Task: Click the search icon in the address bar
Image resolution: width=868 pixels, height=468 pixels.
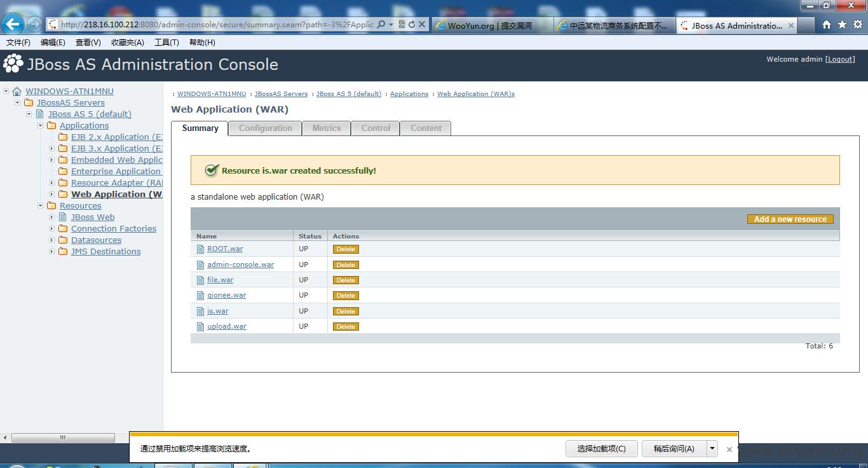Action: [x=381, y=25]
